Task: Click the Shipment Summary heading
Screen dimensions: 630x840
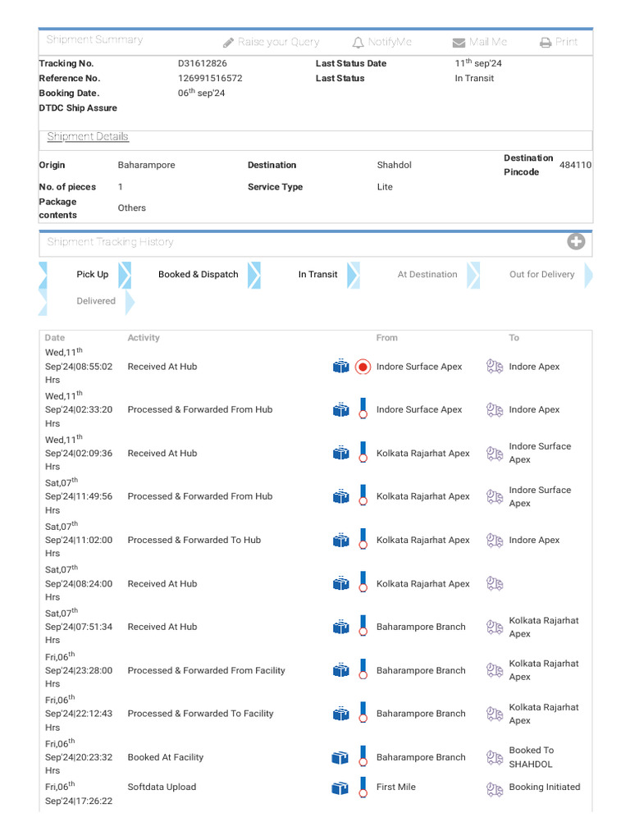Action: coord(94,40)
